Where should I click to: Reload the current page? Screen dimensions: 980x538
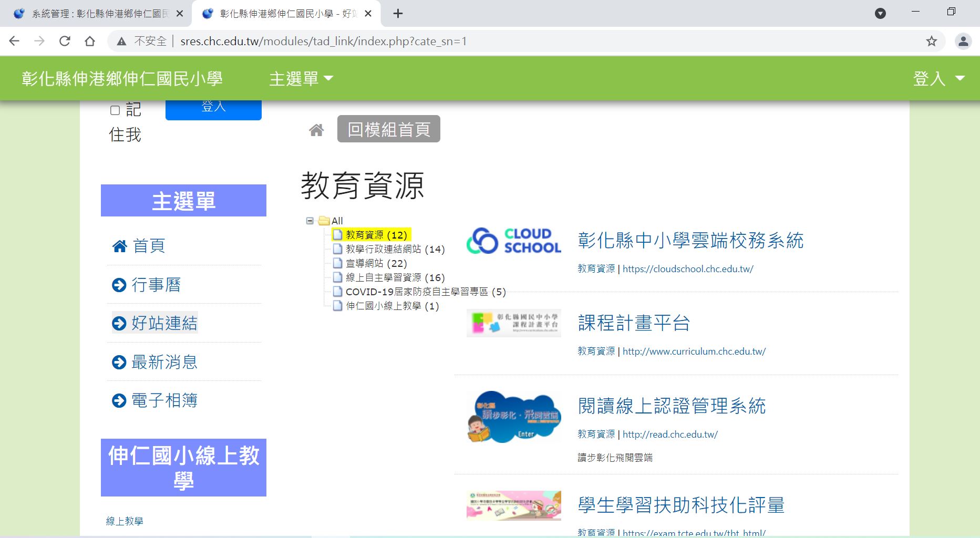point(65,41)
